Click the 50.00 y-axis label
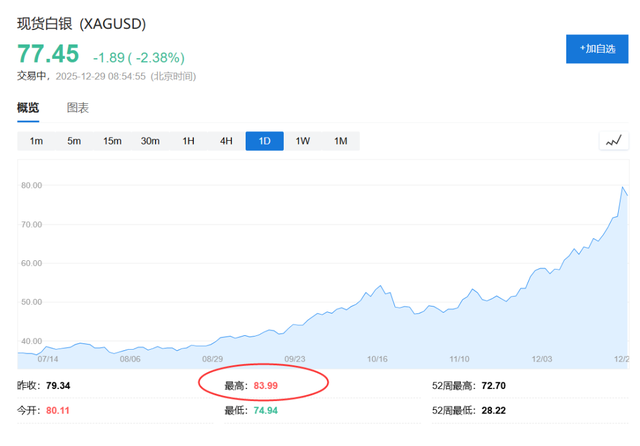This screenshot has width=640, height=446. coord(31,302)
